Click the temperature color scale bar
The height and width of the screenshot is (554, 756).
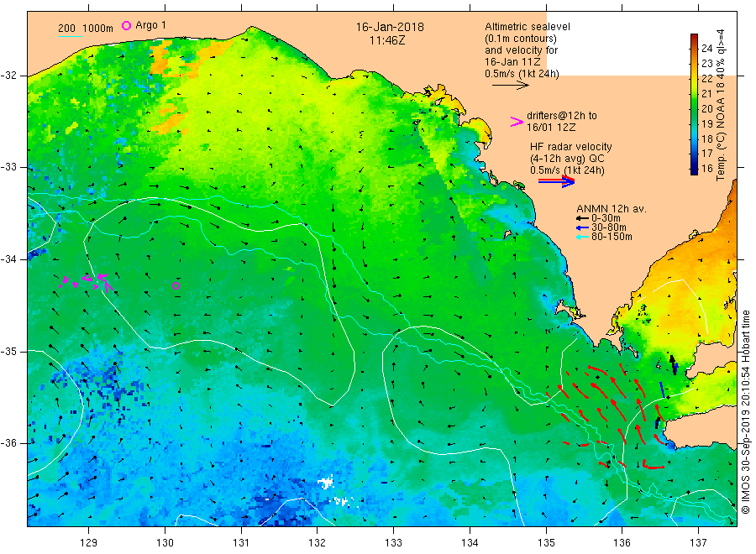point(694,104)
